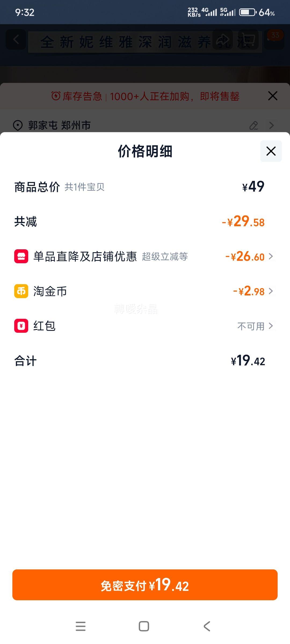Tap the yellow 淘金币 coin icon
Viewport: 290px width, 644px height.
(21, 291)
